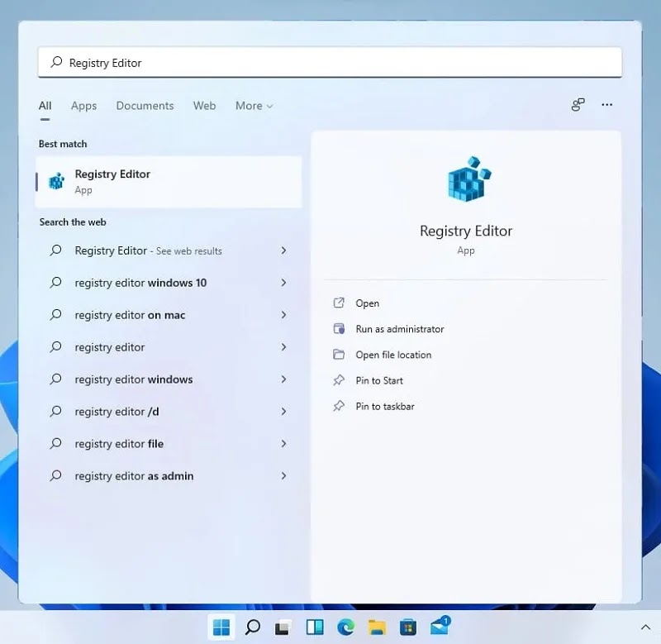The image size is (661, 644).
Task: Click the Registry Editor title in preview pane
Action: coord(466,231)
